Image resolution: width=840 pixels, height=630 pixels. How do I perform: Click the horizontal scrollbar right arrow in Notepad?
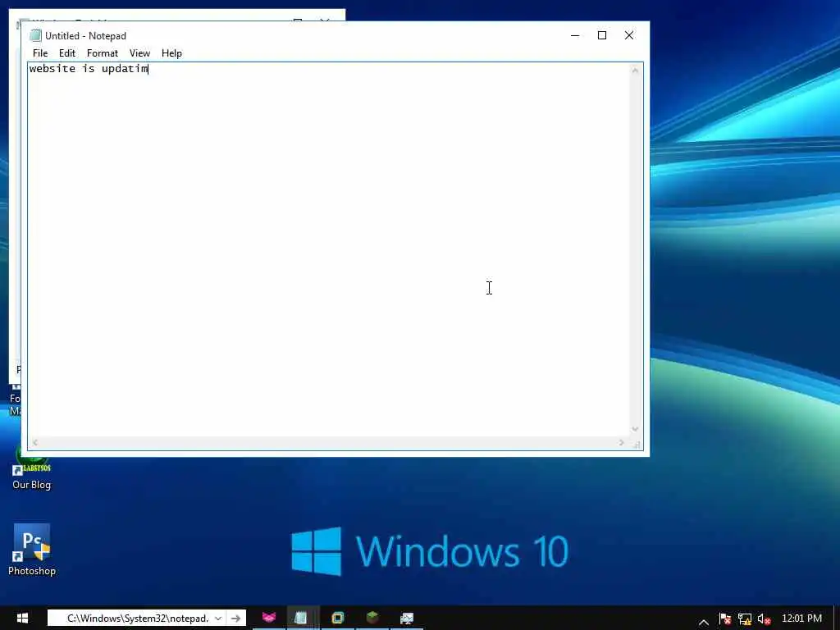coord(622,442)
